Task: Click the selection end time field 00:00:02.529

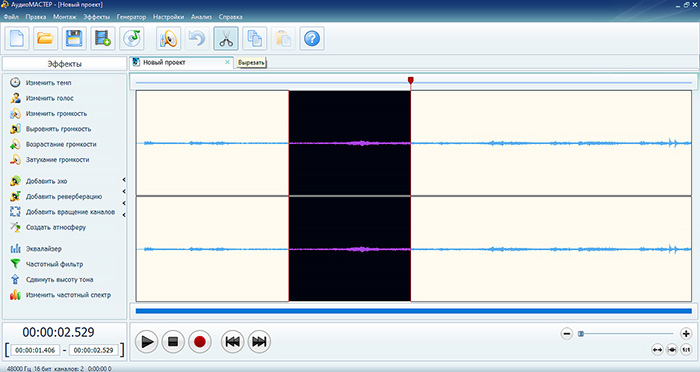Action: coord(93,351)
